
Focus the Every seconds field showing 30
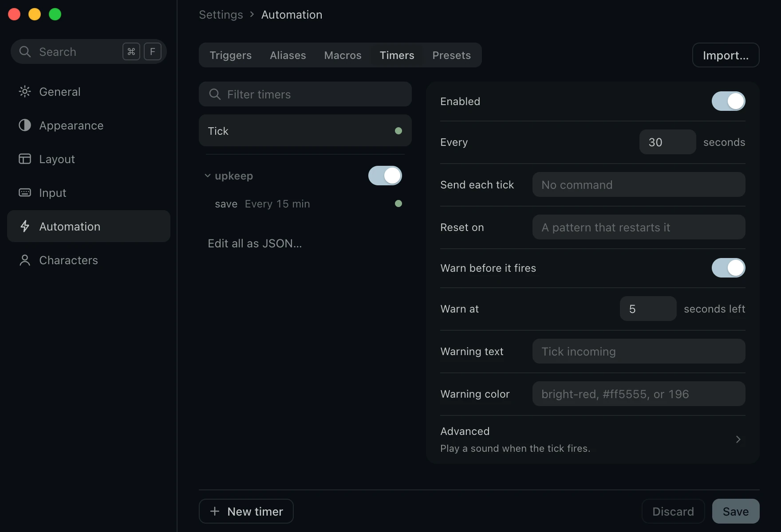click(x=668, y=142)
